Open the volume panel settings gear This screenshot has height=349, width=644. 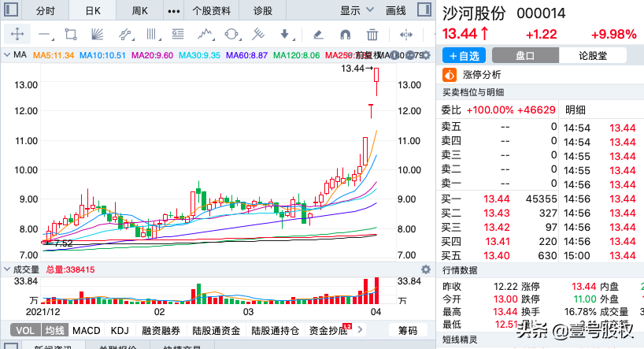[426, 269]
